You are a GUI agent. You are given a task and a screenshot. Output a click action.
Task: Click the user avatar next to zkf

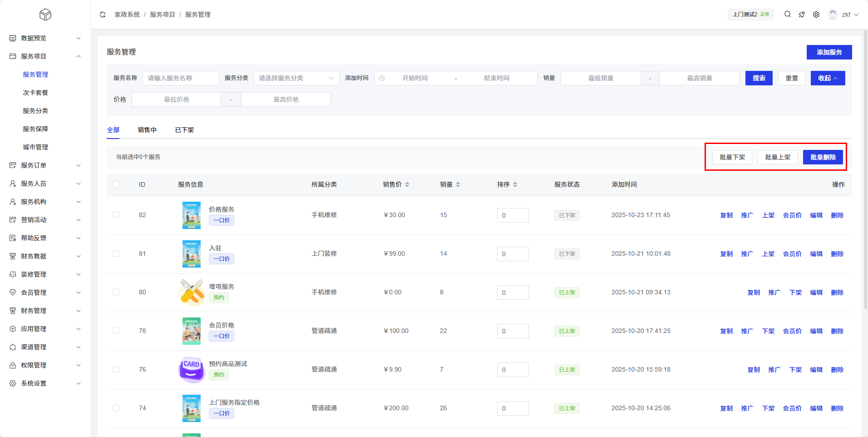coord(833,15)
